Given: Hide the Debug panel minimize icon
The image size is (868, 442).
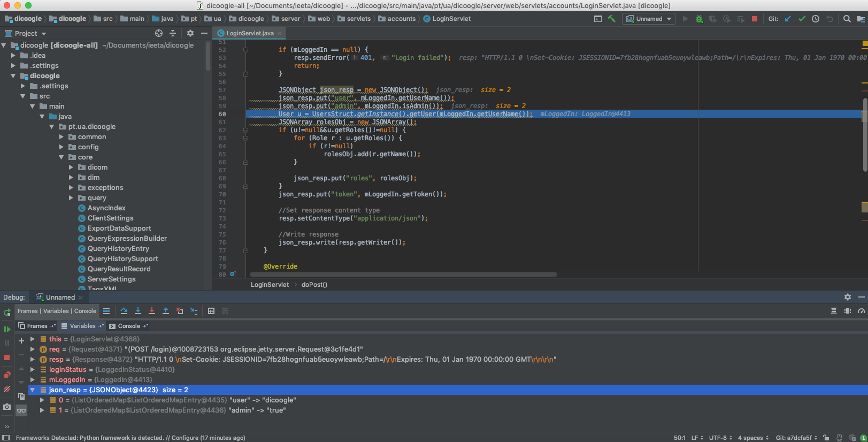Looking at the screenshot, I should point(862,297).
